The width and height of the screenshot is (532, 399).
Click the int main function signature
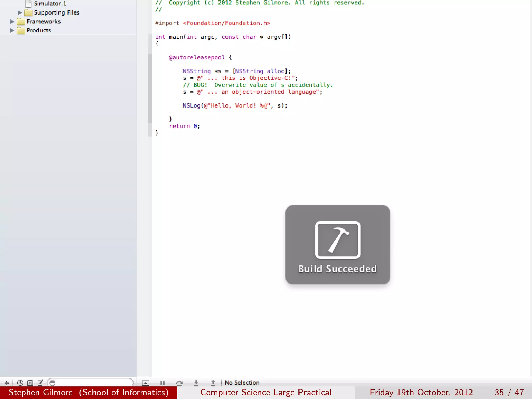click(x=223, y=37)
